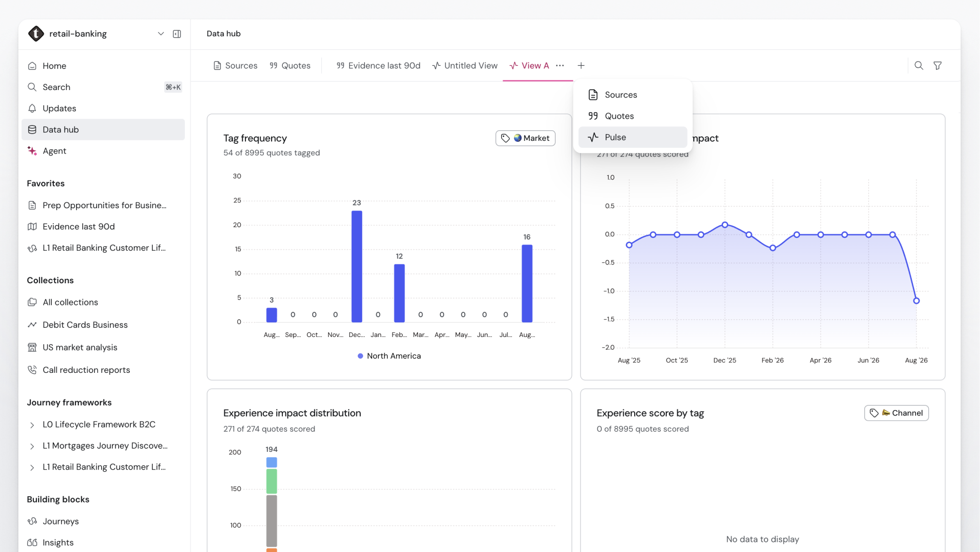Click the last August bar valued 16
Image resolution: width=980 pixels, height=552 pixels.
coord(527,283)
